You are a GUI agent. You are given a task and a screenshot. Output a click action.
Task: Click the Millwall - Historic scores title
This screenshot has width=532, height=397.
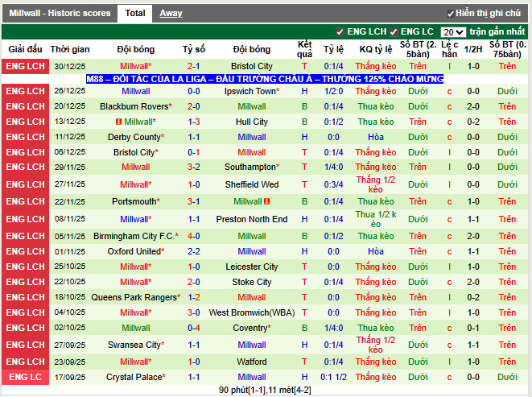(x=60, y=13)
